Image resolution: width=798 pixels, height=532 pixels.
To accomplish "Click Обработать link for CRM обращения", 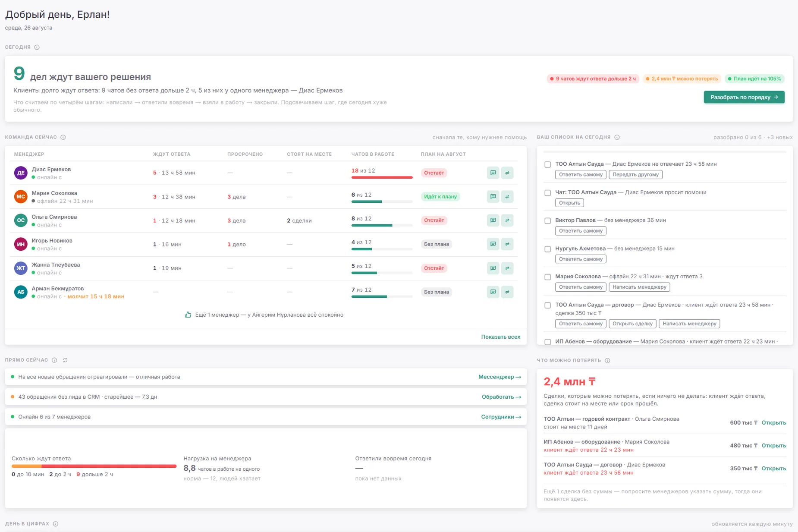I will coord(501,397).
